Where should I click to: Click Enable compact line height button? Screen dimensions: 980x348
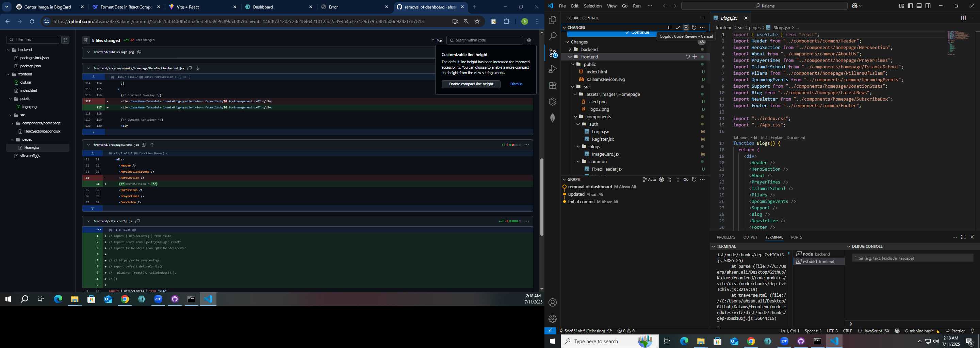point(471,84)
